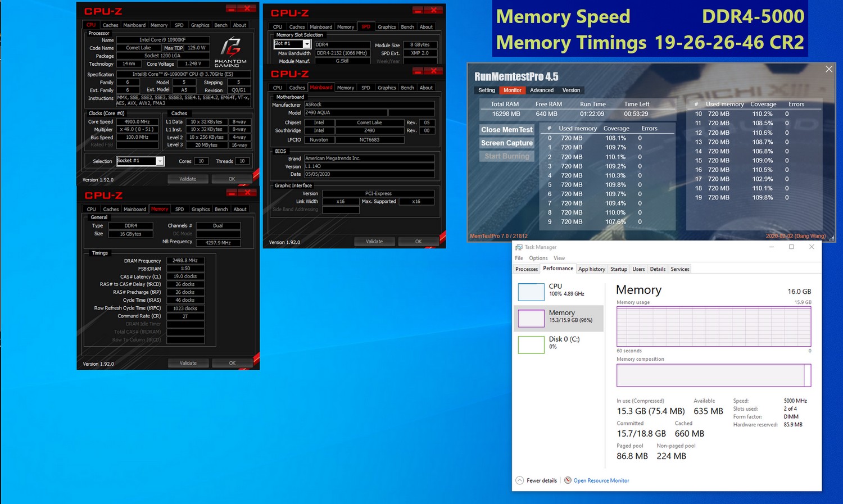Click Validate in the CPU-Z memory timings window
This screenshot has width=843, height=504.
coord(188,363)
